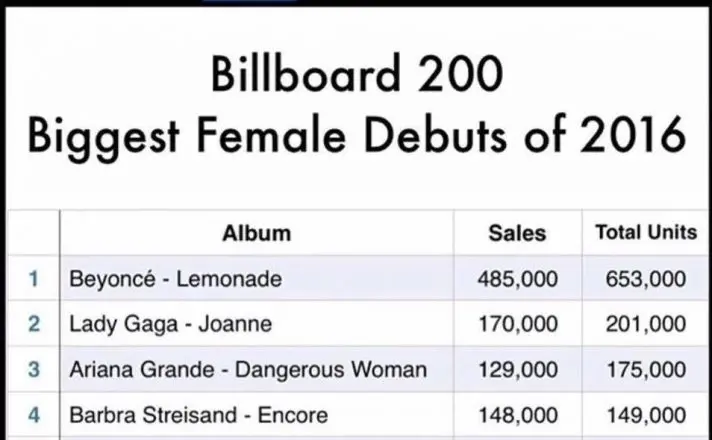
Task: Select row number 3 cell
Action: [x=34, y=369]
